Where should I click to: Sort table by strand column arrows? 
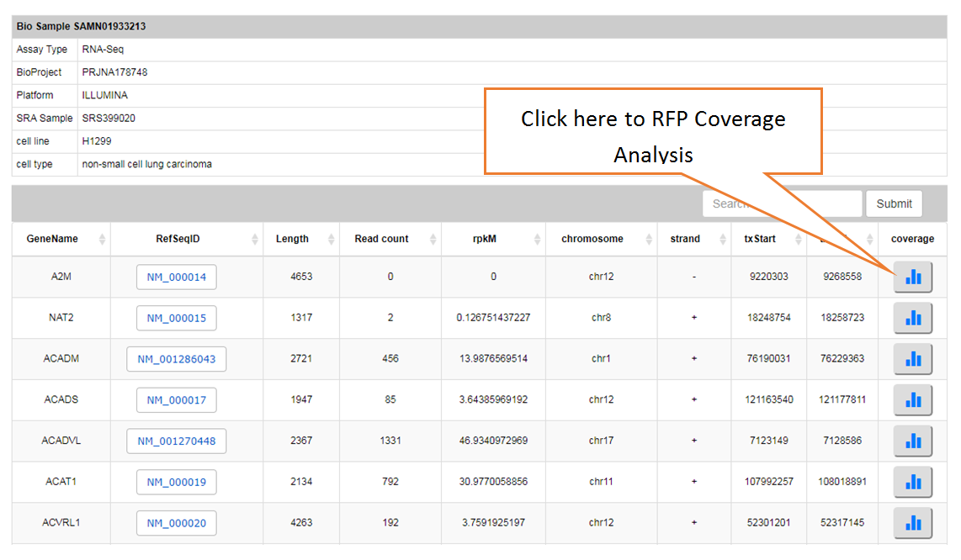(x=723, y=239)
